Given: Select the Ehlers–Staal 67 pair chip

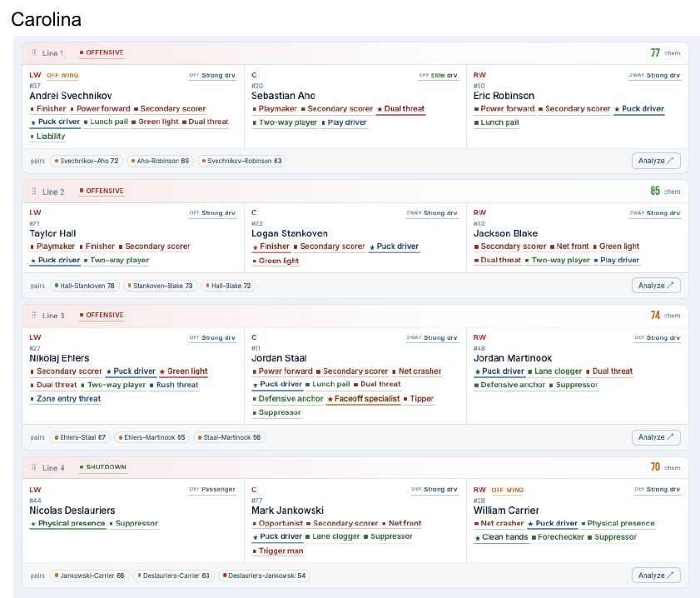Looking at the screenshot, I should point(81,437).
